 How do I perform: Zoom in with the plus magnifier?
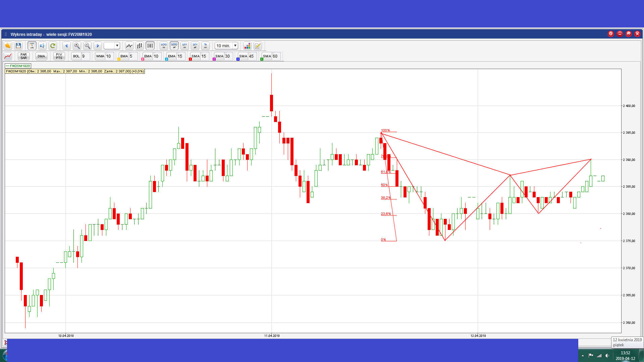pyautogui.click(x=77, y=46)
